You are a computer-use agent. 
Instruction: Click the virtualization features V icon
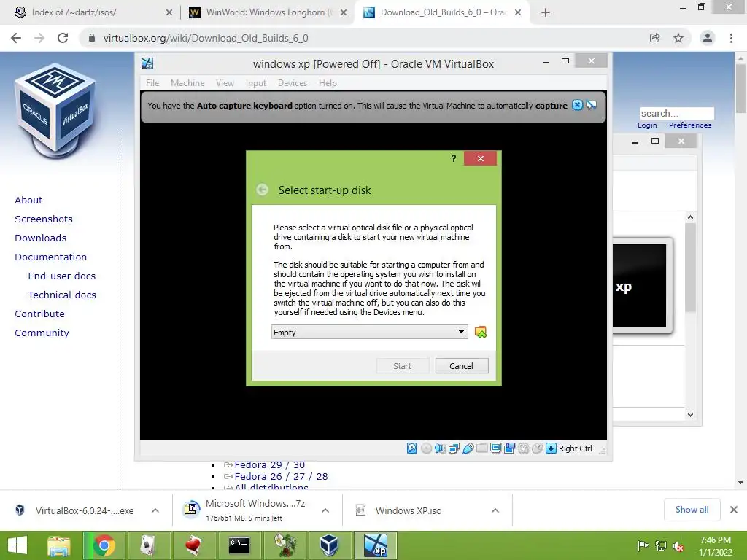click(x=523, y=448)
